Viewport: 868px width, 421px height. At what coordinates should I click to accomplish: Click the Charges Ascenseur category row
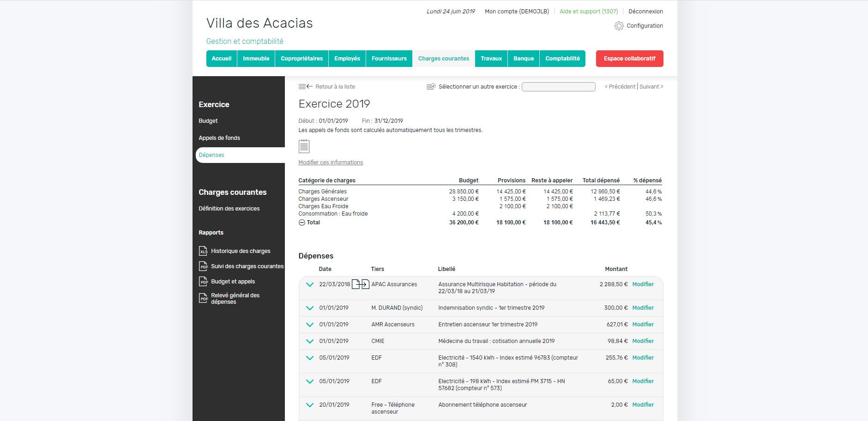480,199
